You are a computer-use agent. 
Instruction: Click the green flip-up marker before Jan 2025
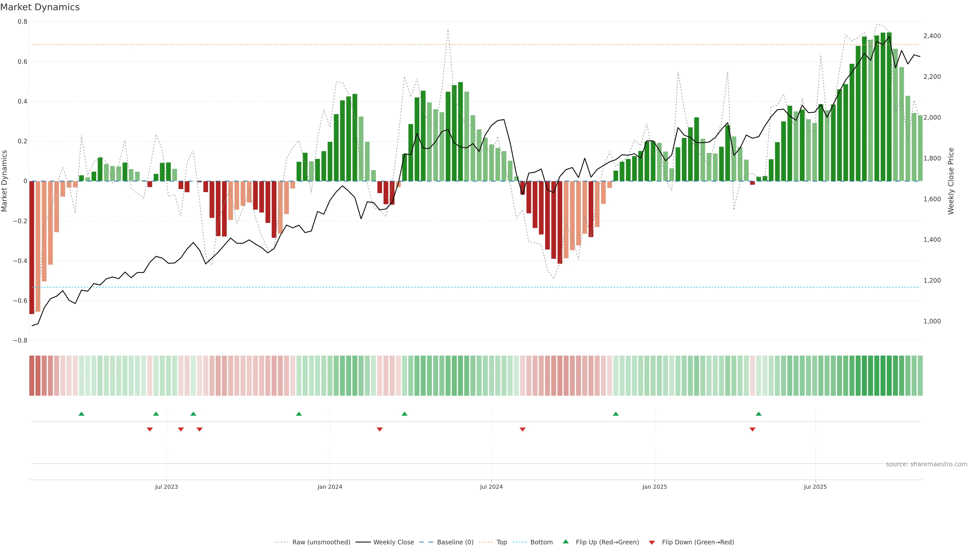click(616, 414)
